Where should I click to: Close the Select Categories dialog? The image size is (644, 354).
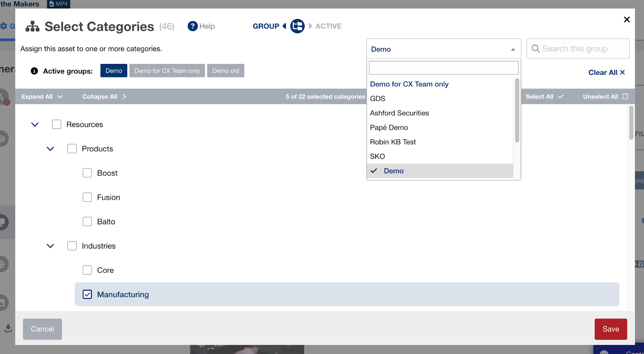click(627, 19)
